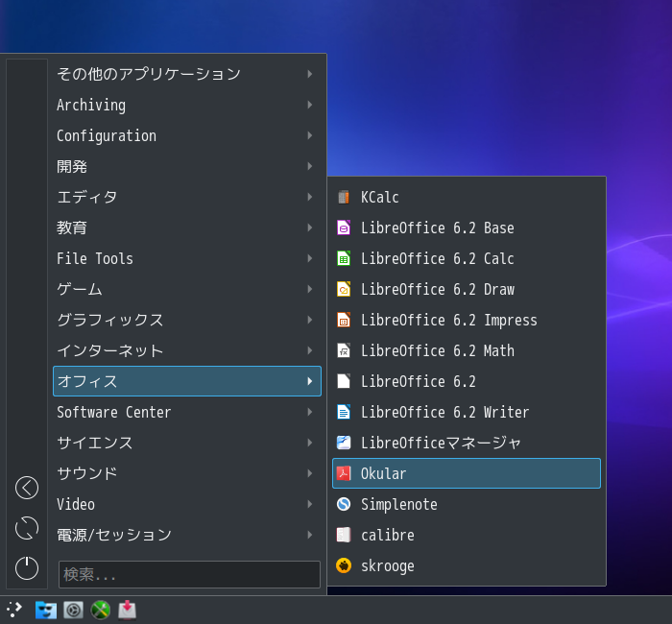Viewport: 672px width, 624px height.
Task: Launch calibre text entry
Action: pyautogui.click(x=388, y=535)
